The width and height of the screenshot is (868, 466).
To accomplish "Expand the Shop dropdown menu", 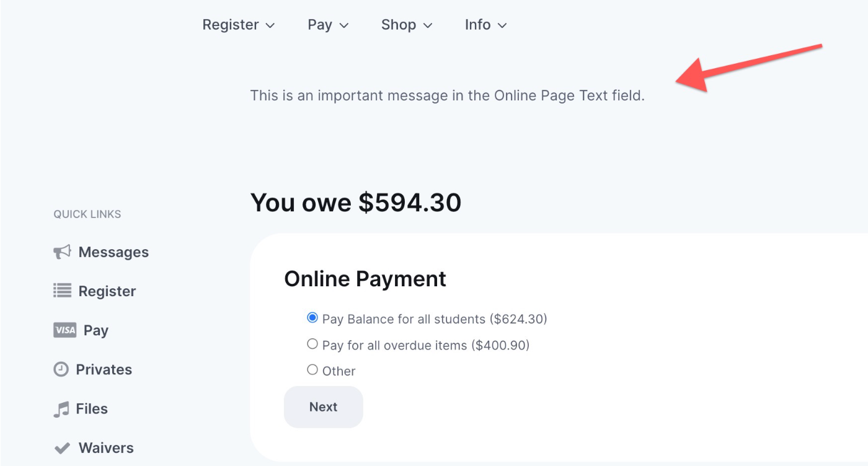I will [x=407, y=25].
